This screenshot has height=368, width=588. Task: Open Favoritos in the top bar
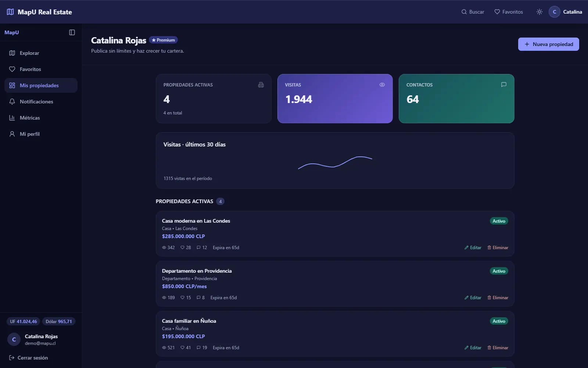coord(509,12)
